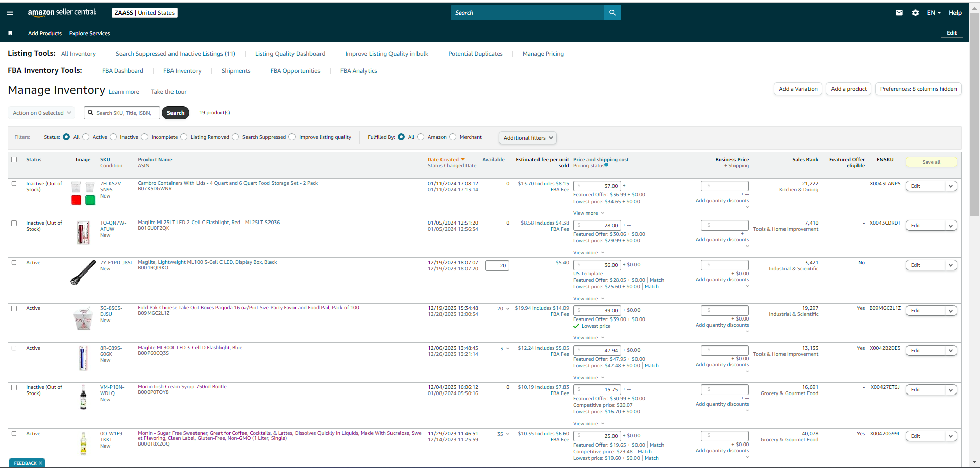Open Add Products menu item
Image resolution: width=980 pixels, height=468 pixels.
[45, 33]
